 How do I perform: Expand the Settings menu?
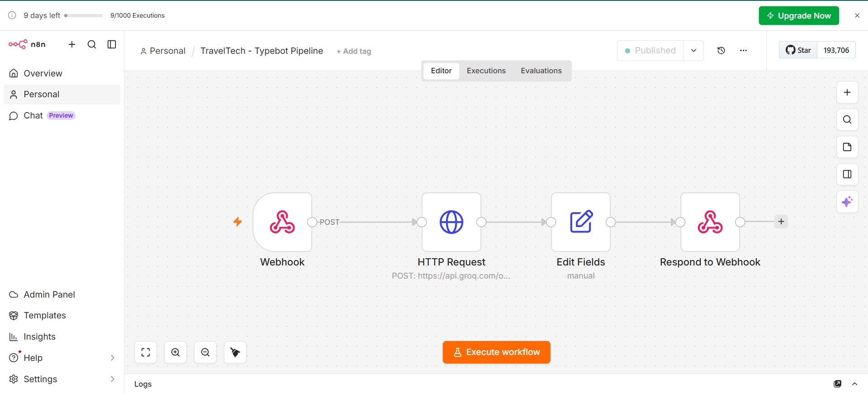(x=62, y=379)
